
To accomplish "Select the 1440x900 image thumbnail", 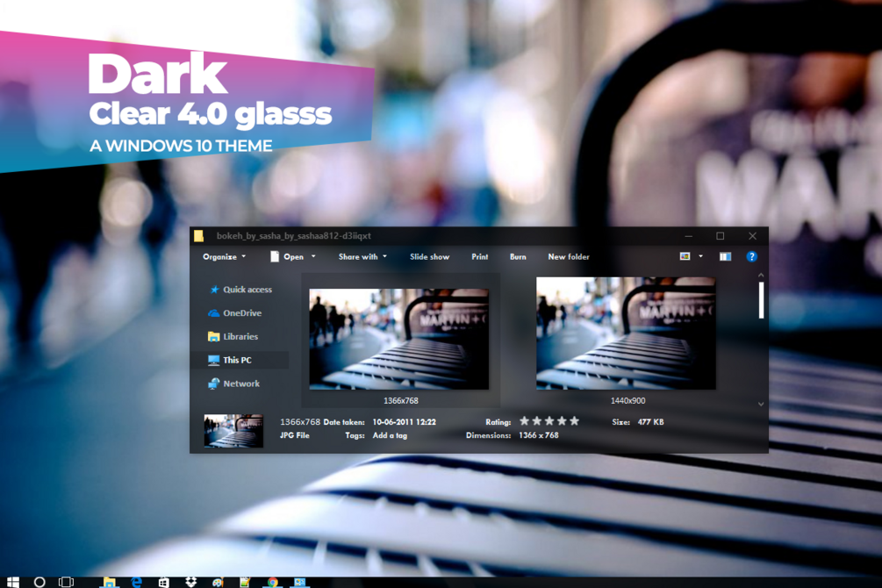I will click(626, 333).
